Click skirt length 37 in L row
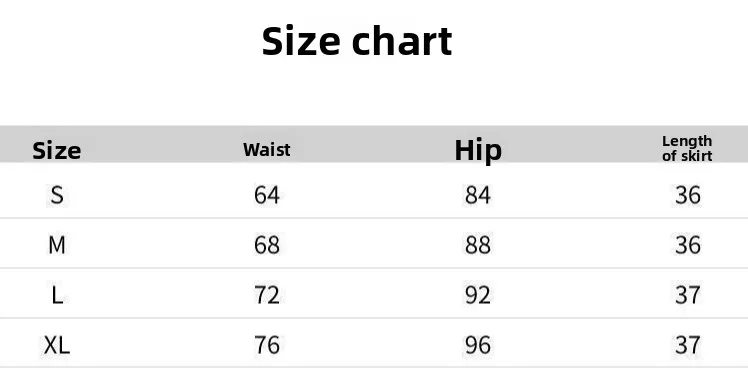Screen dimensions: 748x382 687,295
